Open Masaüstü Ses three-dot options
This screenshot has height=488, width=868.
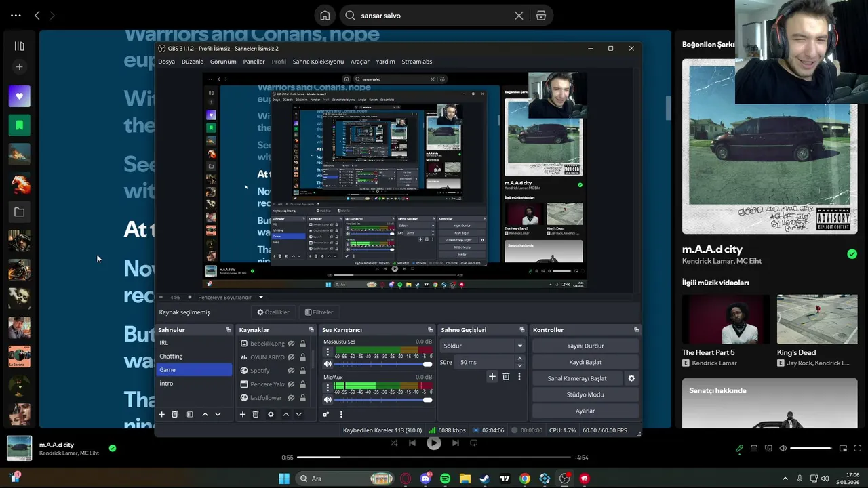(x=328, y=352)
